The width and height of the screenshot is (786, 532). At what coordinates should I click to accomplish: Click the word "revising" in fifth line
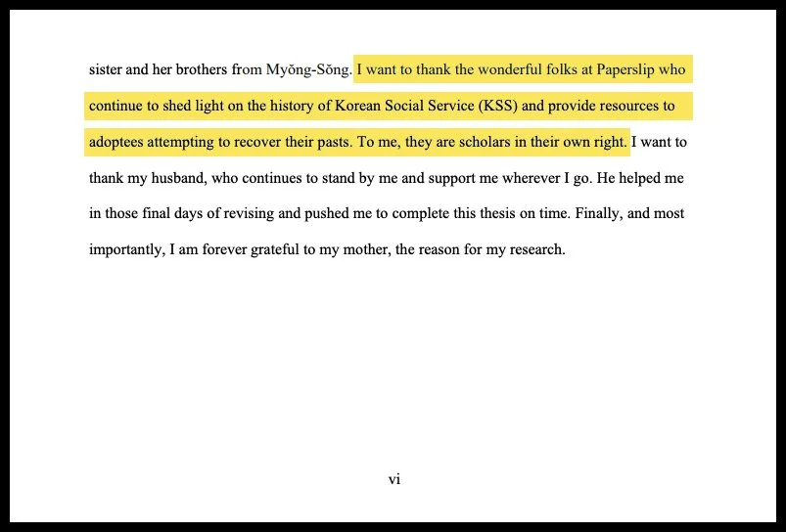(249, 214)
